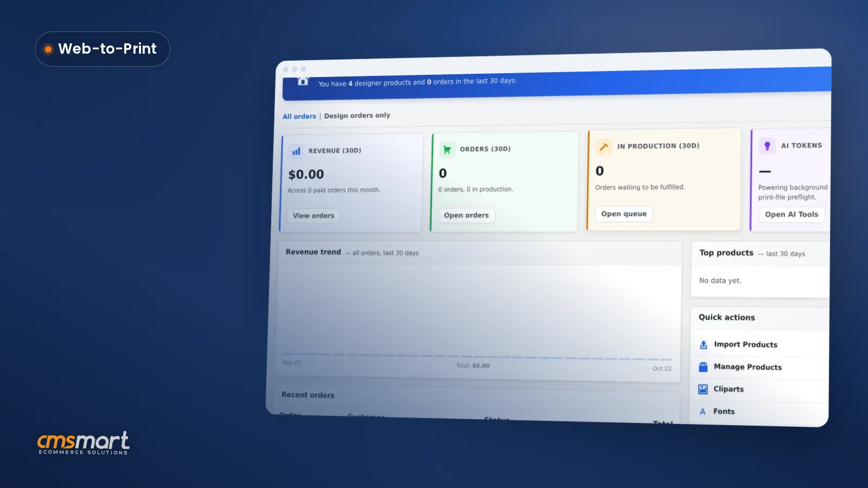The height and width of the screenshot is (488, 868).
Task: Click the Open orders button
Action: pos(467,215)
